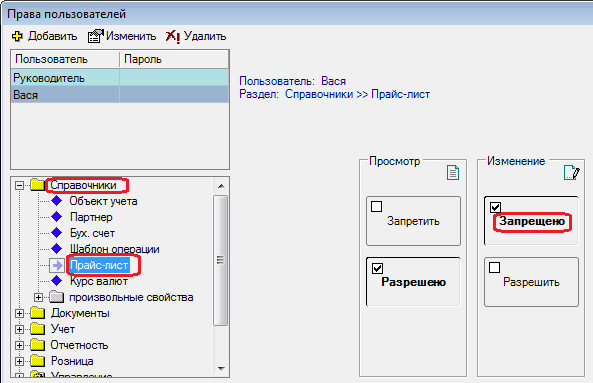Click the Запретить label in Просмотр

coord(413,221)
